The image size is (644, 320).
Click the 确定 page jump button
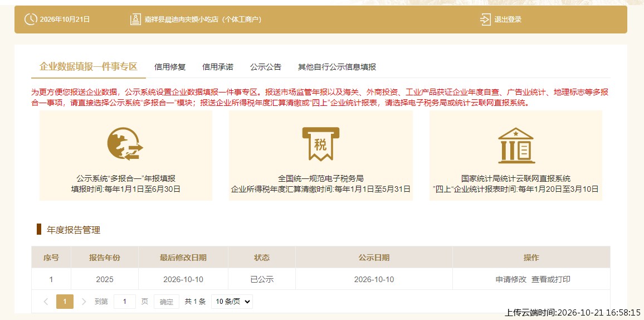coord(167,302)
